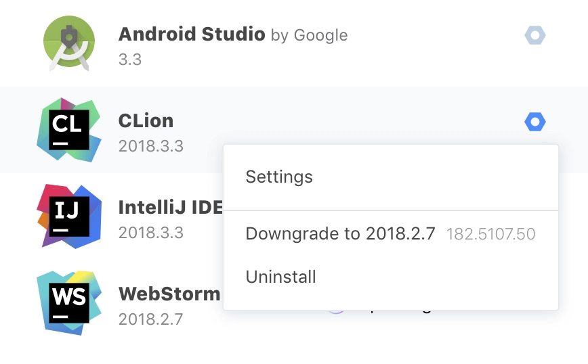This screenshot has width=588, height=364.
Task: Click the build number 182.5107.50
Action: [490, 234]
